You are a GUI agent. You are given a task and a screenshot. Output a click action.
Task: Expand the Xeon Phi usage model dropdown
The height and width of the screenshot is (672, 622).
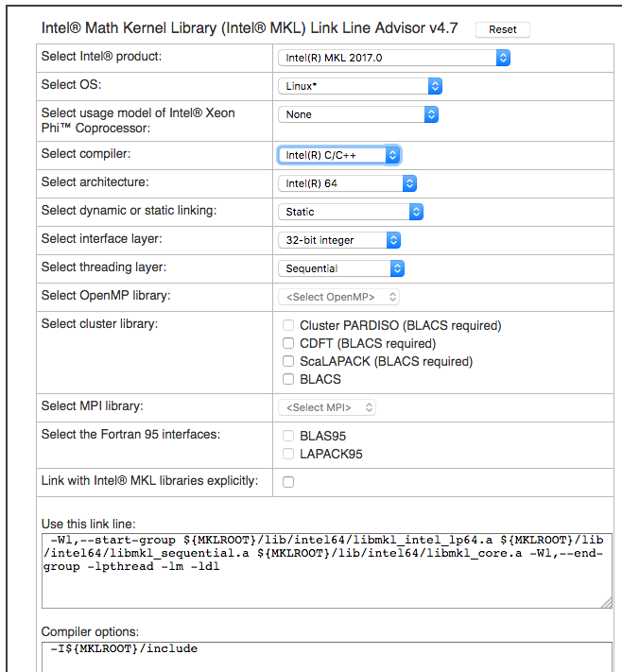[357, 114]
